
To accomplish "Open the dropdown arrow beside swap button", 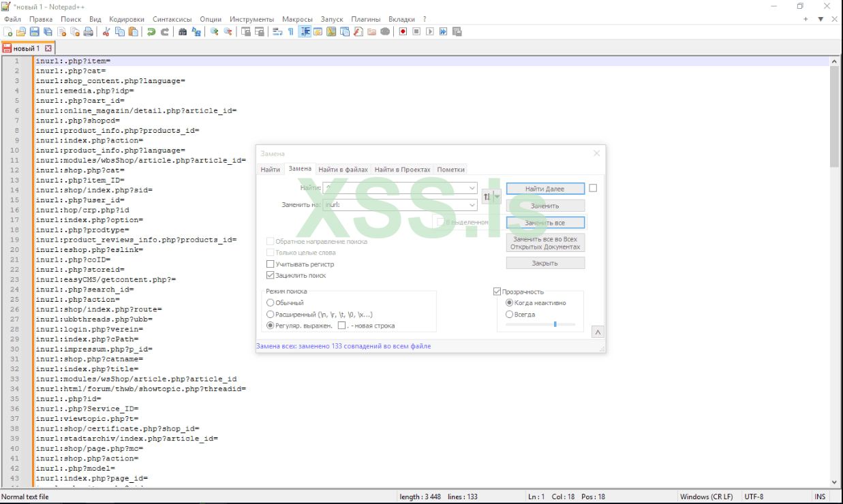I will pos(497,196).
